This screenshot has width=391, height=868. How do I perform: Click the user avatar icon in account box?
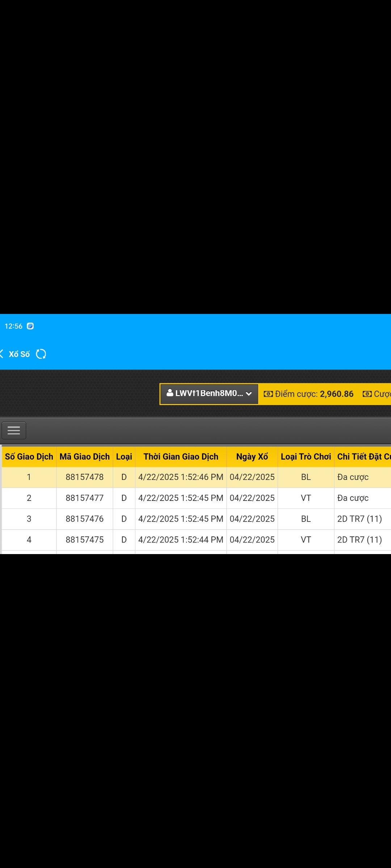[x=170, y=393]
